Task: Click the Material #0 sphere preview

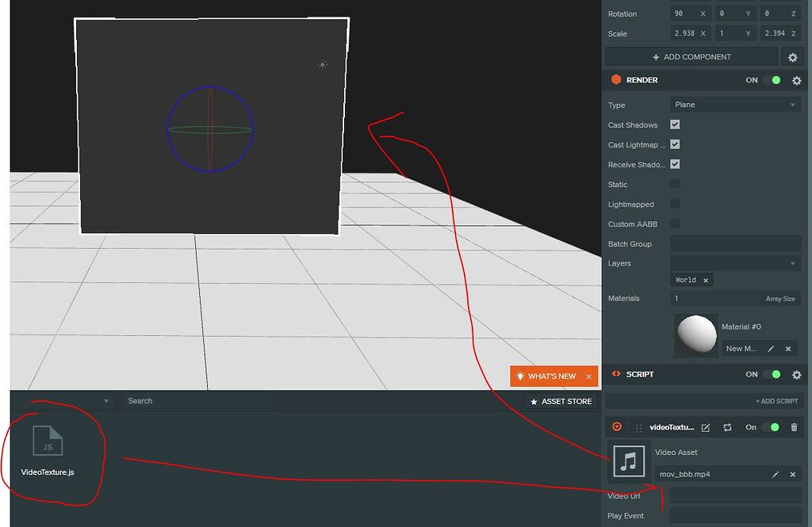Action: (695, 334)
